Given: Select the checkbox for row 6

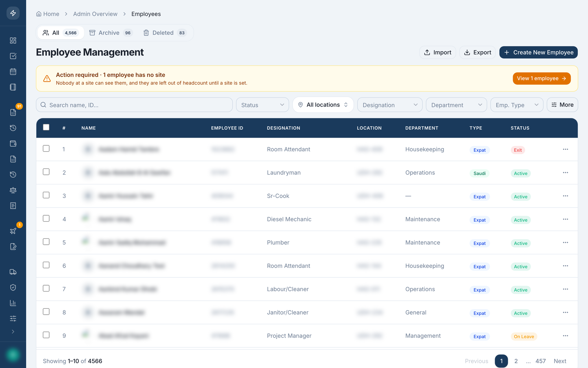Looking at the screenshot, I should (46, 265).
